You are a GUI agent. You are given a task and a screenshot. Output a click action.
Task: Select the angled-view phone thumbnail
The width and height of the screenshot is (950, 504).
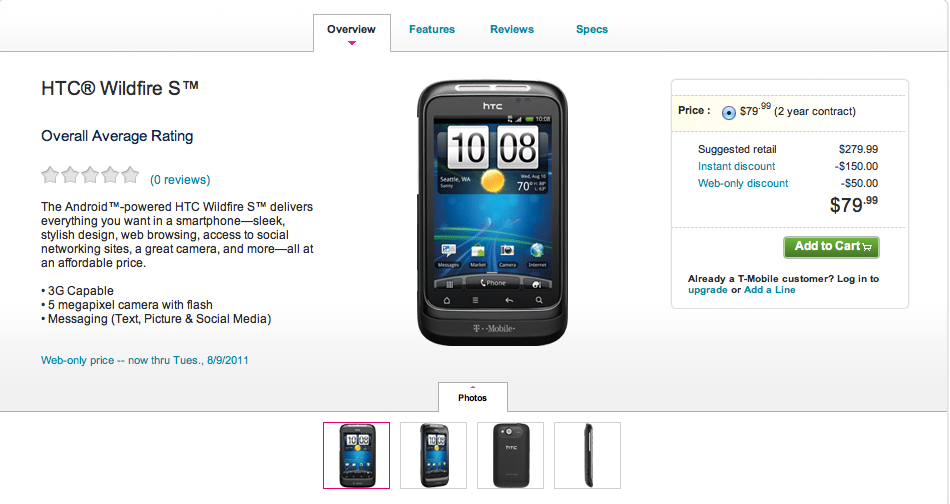[x=434, y=455]
